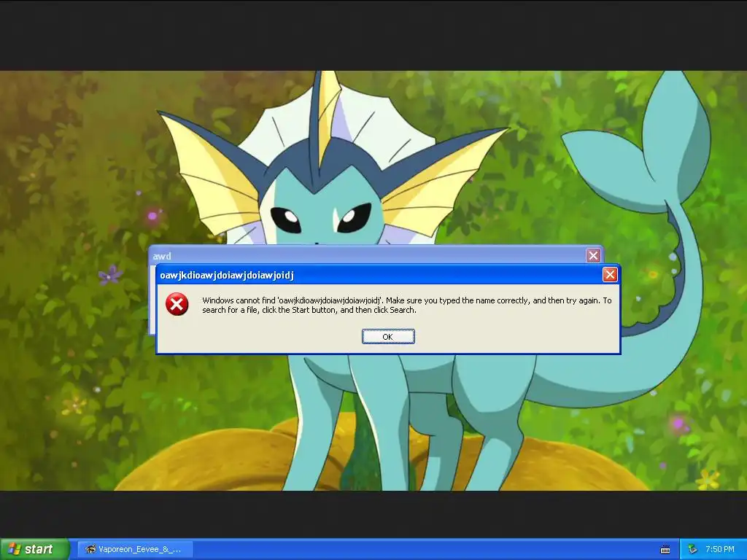Click the error dialog's title text
The image size is (747, 560).
227,275
